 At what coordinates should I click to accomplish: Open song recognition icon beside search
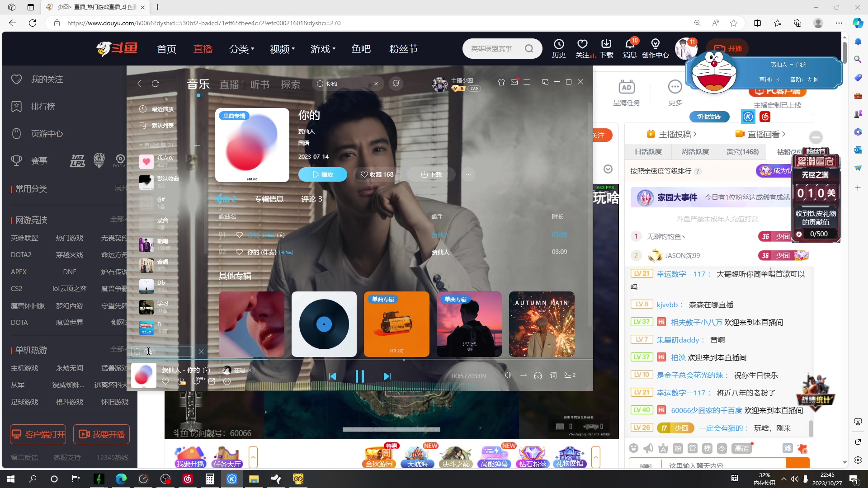pos(396,84)
